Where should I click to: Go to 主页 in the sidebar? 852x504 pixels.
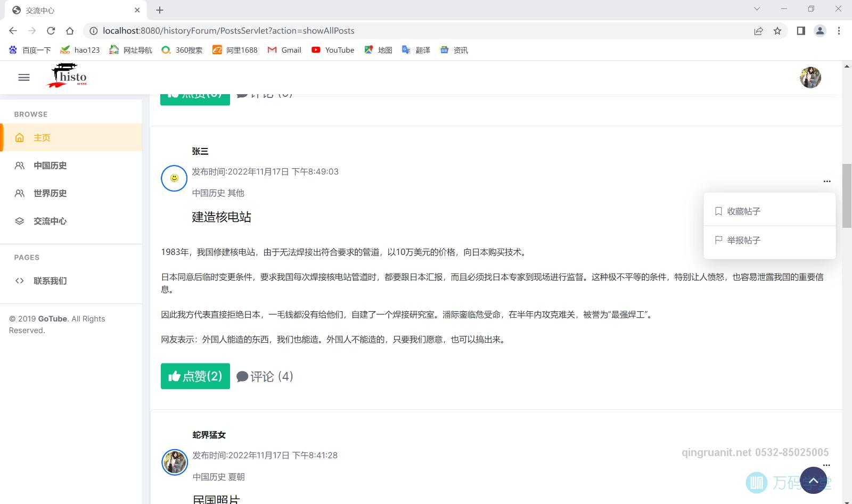(x=42, y=138)
